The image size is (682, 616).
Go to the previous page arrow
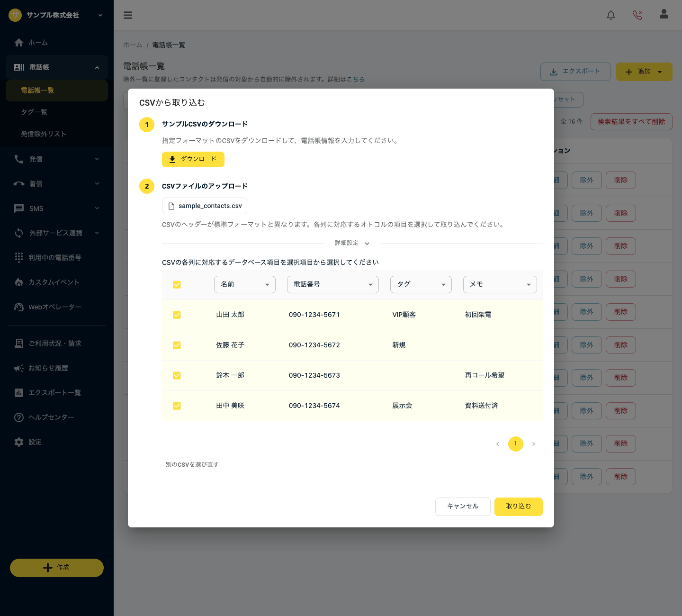pyautogui.click(x=498, y=444)
